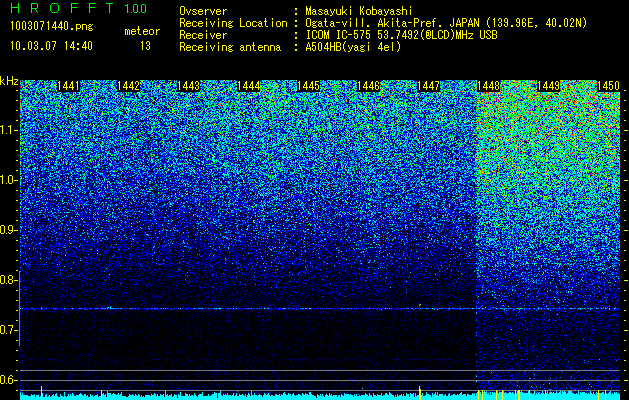Click the 1444 time marker
The height and width of the screenshot is (400, 629).
pyautogui.click(x=248, y=86)
